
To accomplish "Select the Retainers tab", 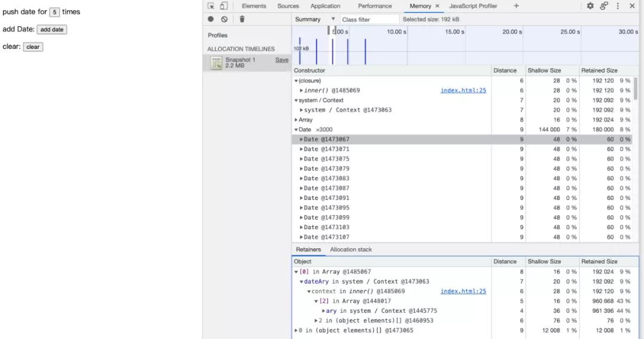I will tap(308, 249).
